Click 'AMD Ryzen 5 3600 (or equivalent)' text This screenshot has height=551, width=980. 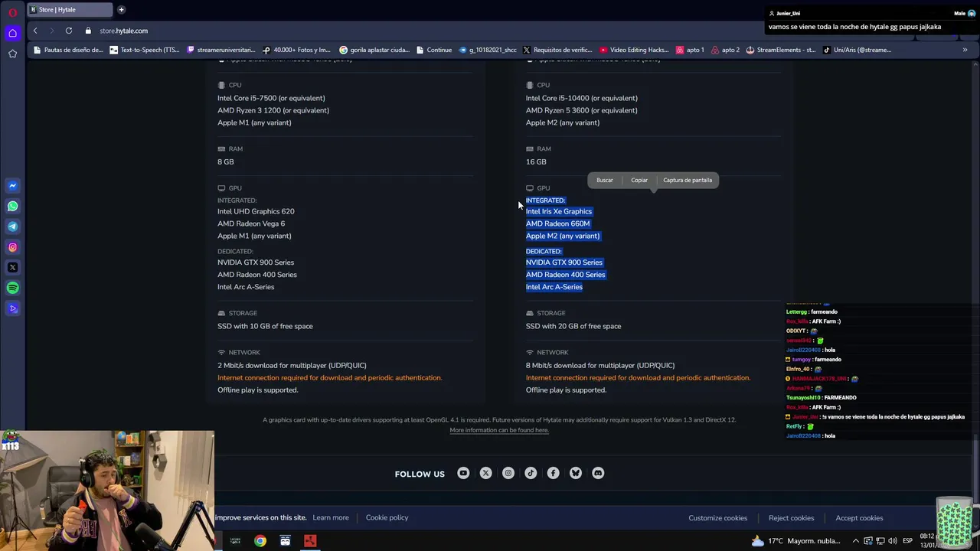(x=581, y=110)
